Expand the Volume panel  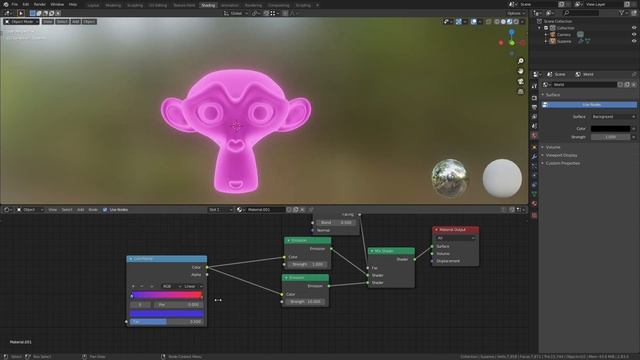point(553,147)
